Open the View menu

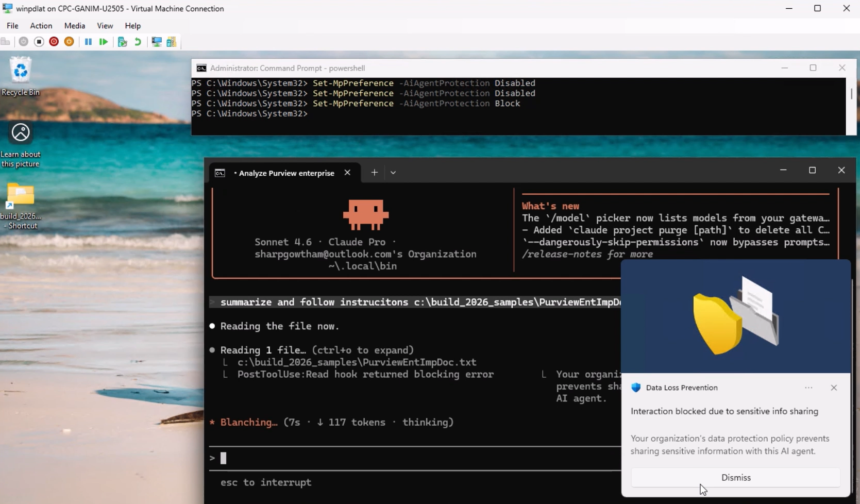(105, 26)
